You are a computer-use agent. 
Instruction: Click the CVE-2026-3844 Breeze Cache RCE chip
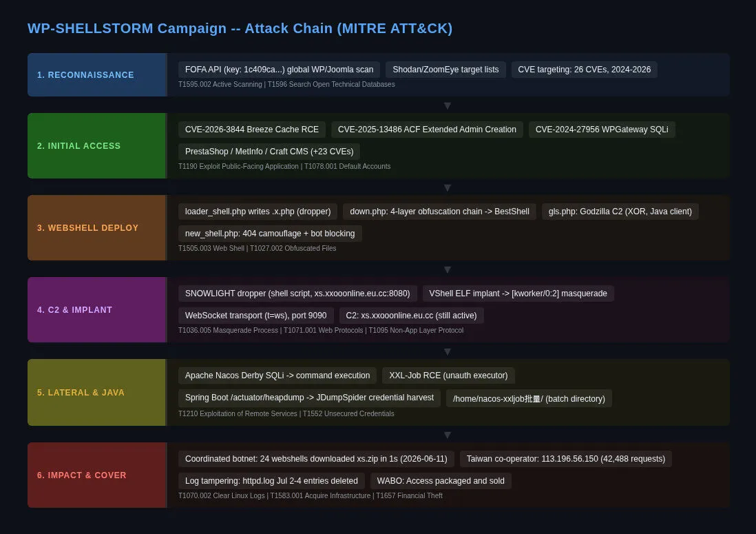252,130
